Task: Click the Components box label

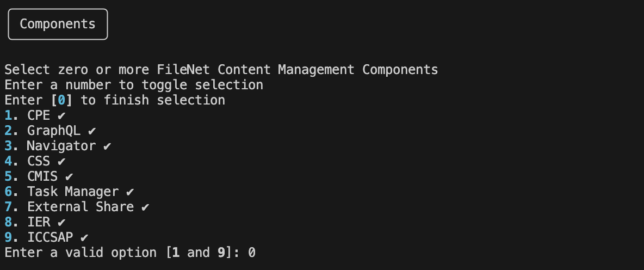Action: tap(58, 24)
